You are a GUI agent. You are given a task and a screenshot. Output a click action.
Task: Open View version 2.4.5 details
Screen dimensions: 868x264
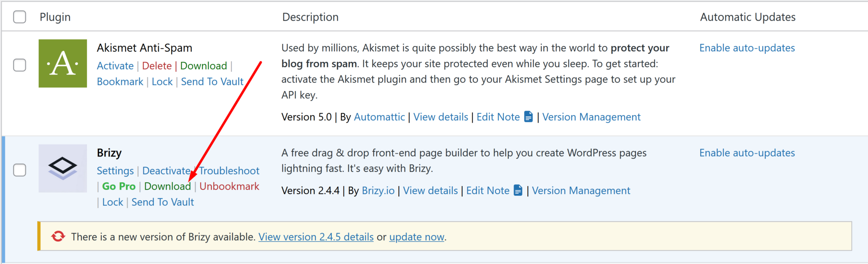(316, 237)
